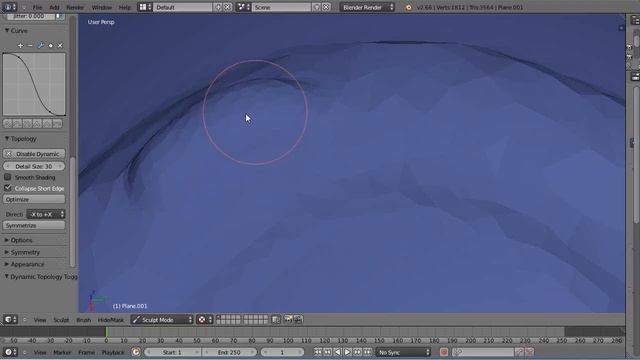
Task: Click the Start frame field
Action: click(x=172, y=352)
